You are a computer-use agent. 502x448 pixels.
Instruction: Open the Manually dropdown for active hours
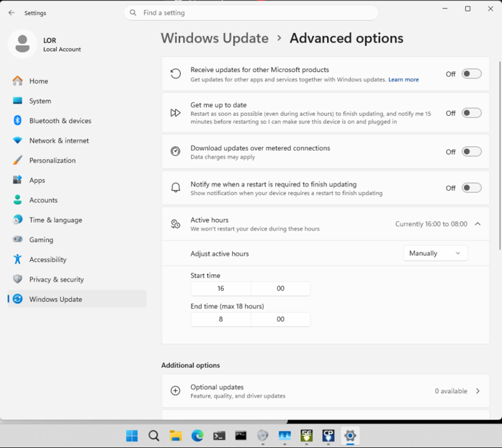coord(436,254)
